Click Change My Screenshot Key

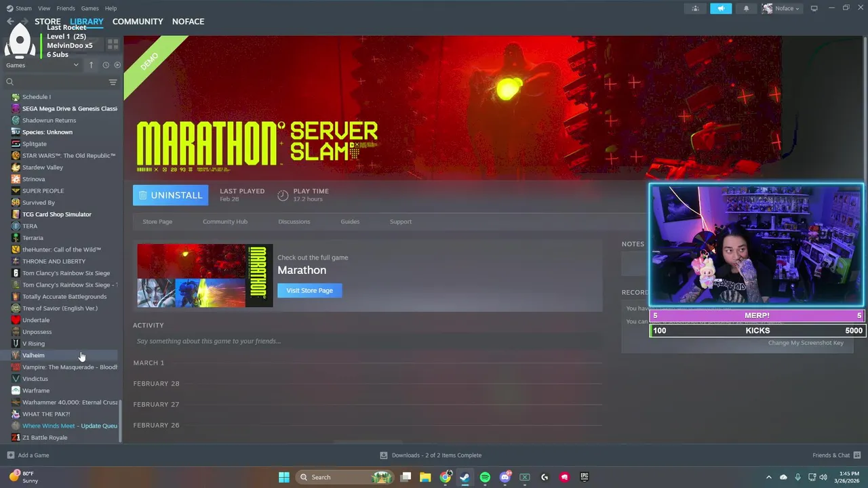(x=806, y=343)
